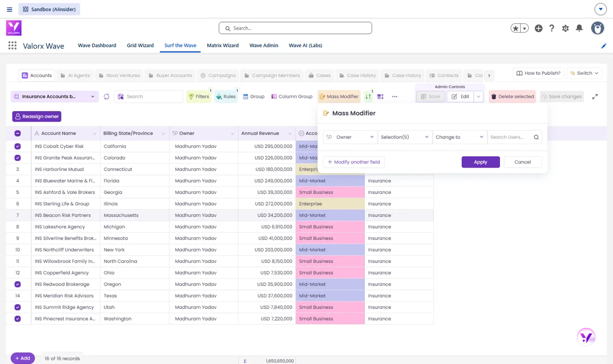This screenshot has width=613, height=364.
Task: Click the global Search field
Action: [295, 28]
